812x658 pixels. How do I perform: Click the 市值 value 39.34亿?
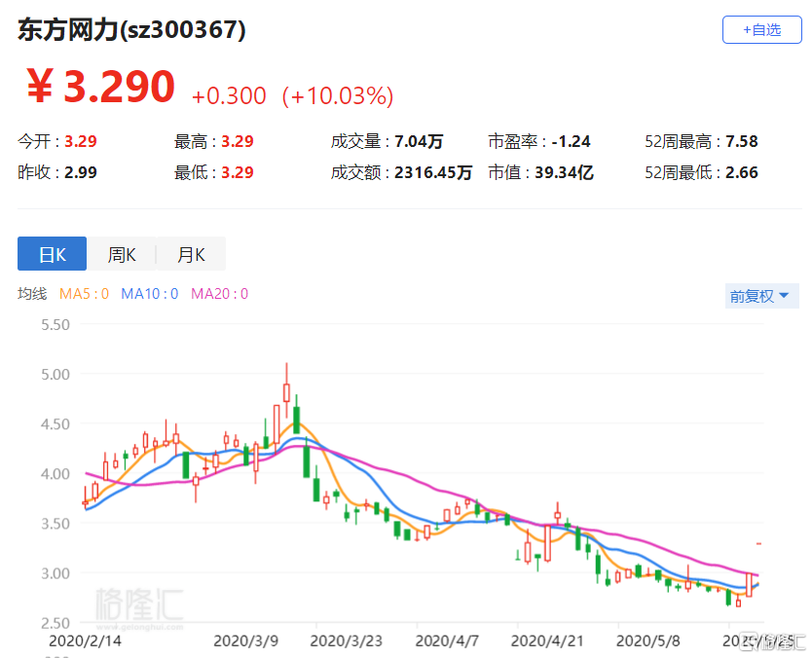point(564,172)
